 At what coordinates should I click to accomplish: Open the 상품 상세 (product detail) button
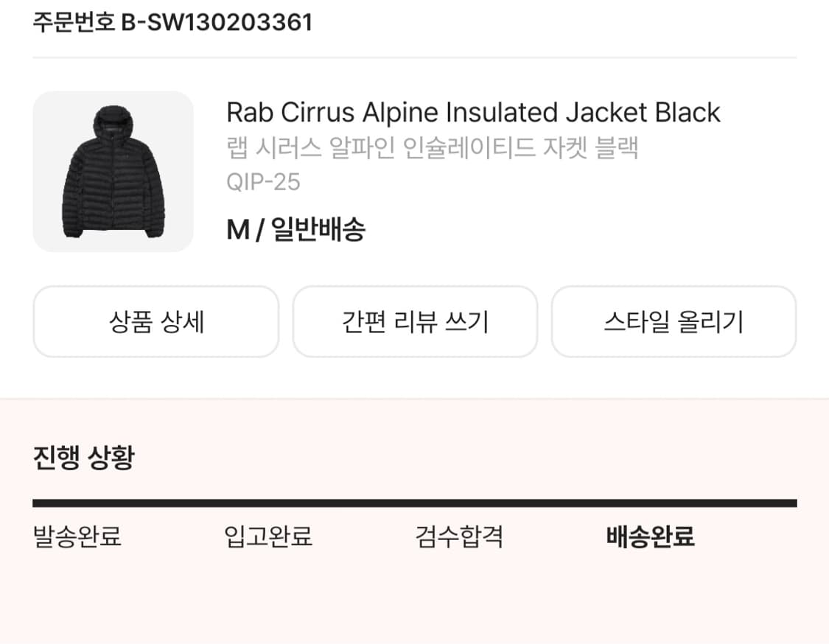(x=155, y=321)
